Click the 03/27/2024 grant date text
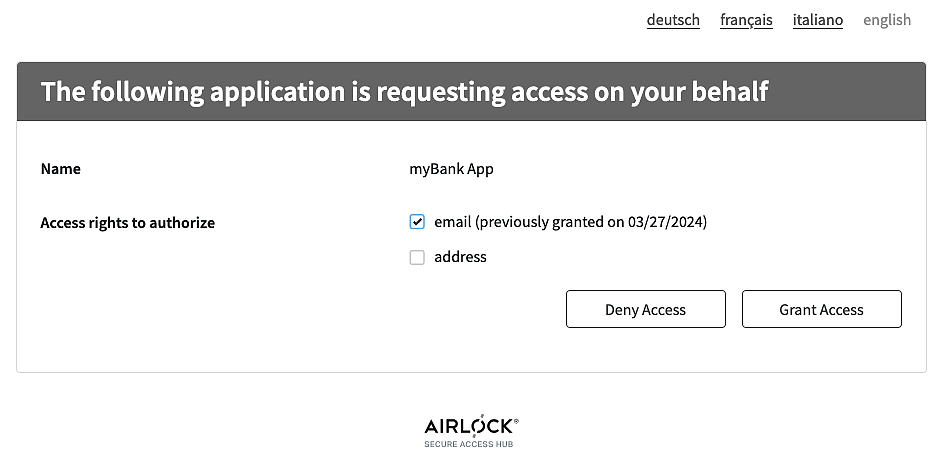 click(x=665, y=222)
